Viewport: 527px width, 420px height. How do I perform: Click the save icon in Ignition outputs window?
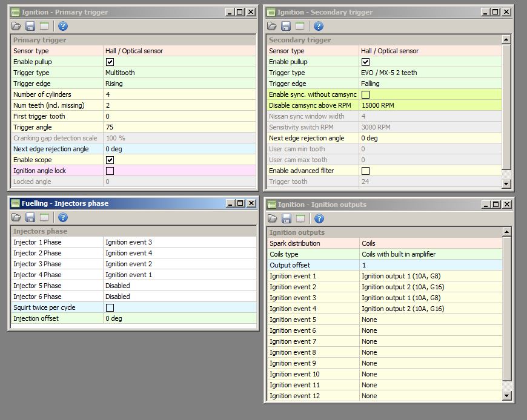pyautogui.click(x=286, y=218)
